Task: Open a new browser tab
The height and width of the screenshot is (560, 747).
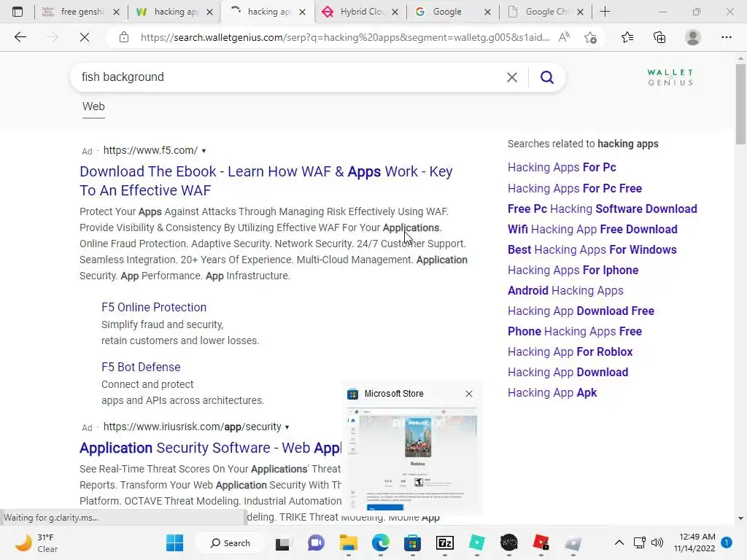Action: click(x=605, y=12)
